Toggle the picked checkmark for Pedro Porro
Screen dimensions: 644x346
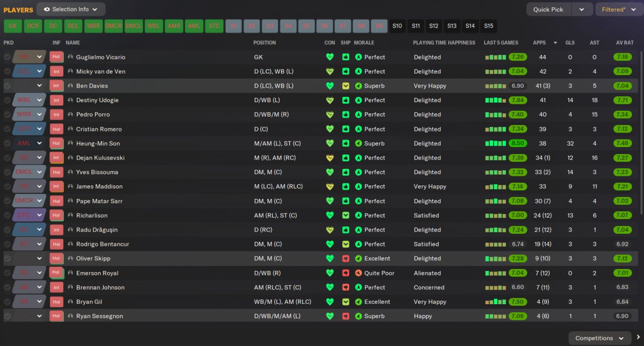point(7,114)
